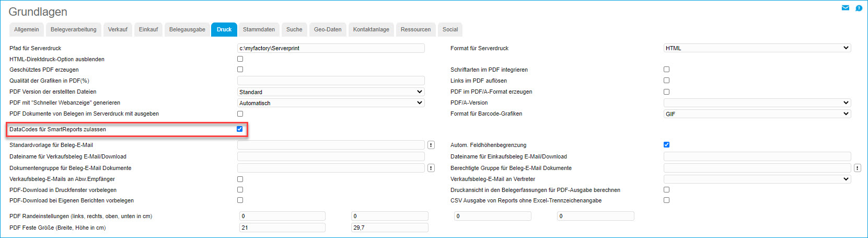Click the lookup icon beside Standardvorlage für Beleg-E-Mail
The image size is (868, 238).
431,145
